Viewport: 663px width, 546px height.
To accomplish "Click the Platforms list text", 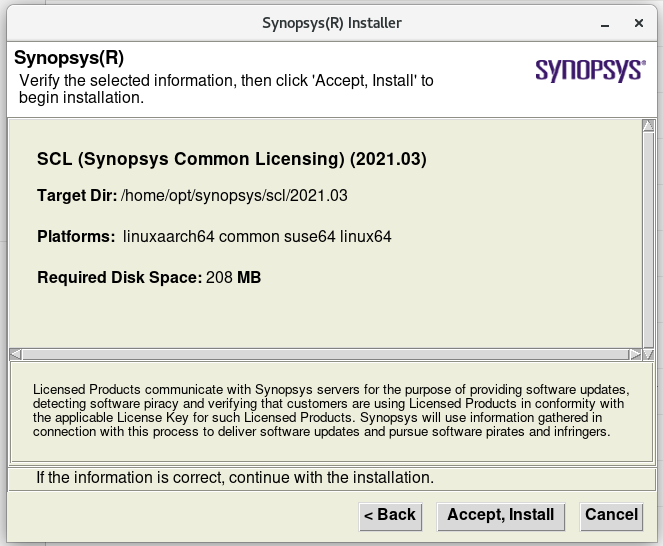I will coord(257,236).
